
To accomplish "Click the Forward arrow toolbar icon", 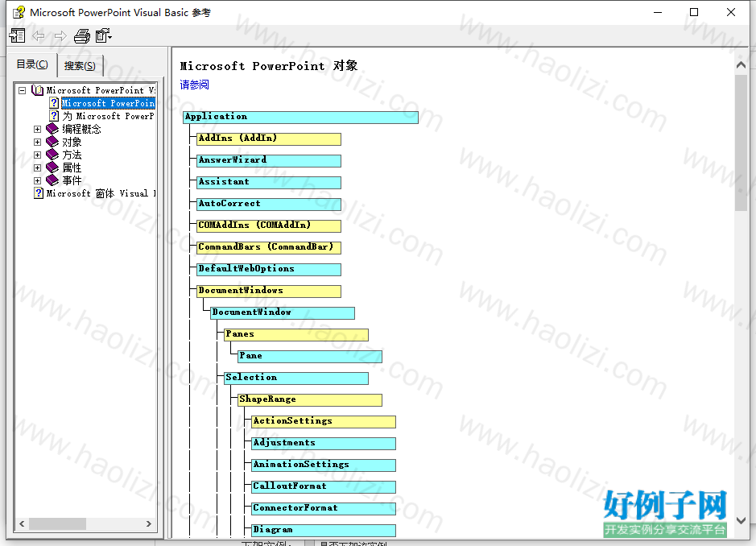I will pyautogui.click(x=60, y=35).
